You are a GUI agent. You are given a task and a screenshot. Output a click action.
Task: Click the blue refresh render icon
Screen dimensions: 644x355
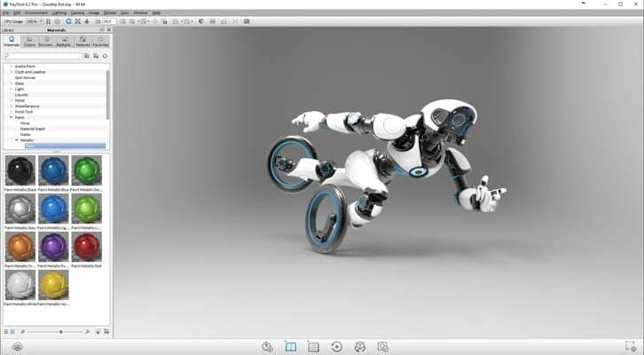68,21
